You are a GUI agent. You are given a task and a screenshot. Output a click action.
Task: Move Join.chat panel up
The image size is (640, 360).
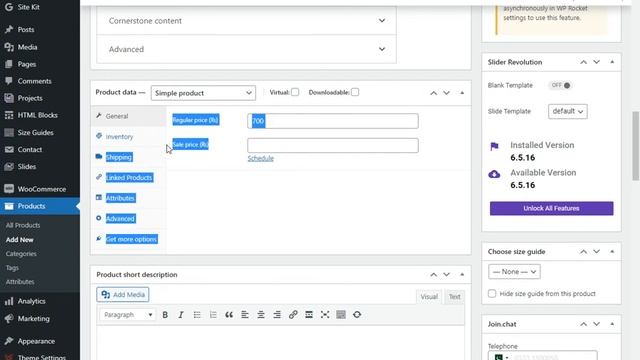tap(584, 324)
